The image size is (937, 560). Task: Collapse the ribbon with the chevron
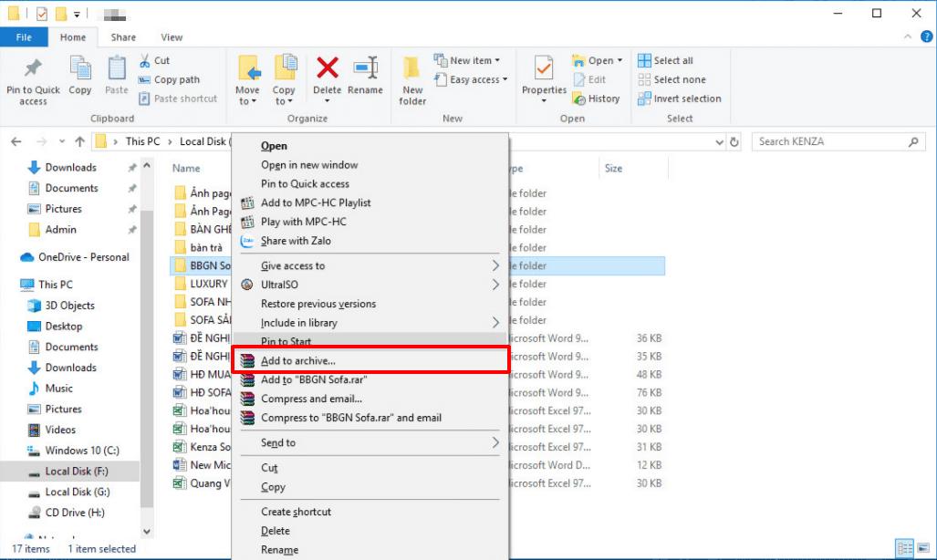[x=908, y=37]
